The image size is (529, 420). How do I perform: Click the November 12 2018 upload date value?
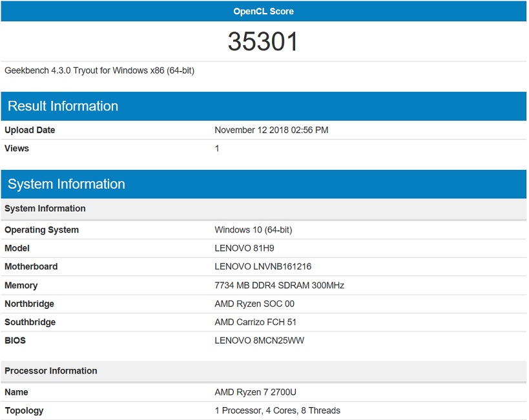[271, 130]
